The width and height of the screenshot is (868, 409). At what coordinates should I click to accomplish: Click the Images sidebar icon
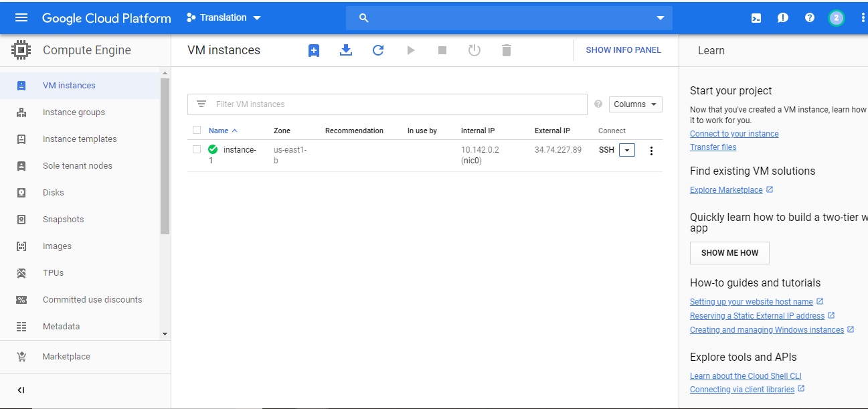(x=21, y=246)
